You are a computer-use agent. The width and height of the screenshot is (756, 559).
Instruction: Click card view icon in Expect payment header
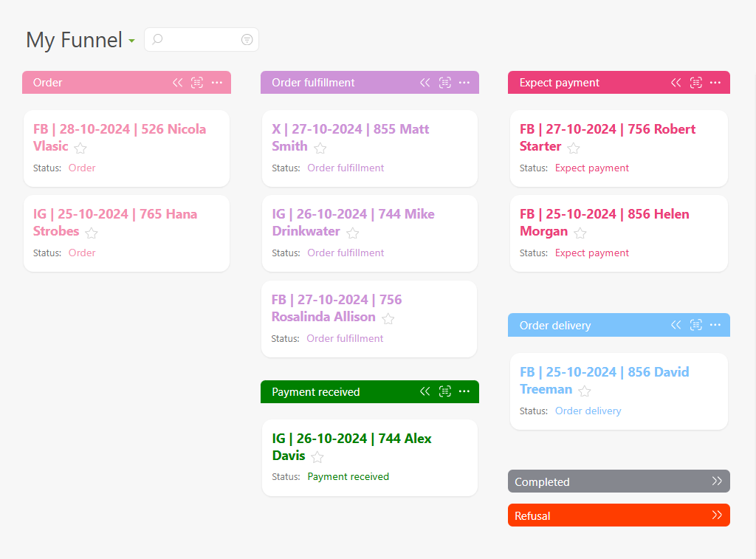click(x=695, y=83)
